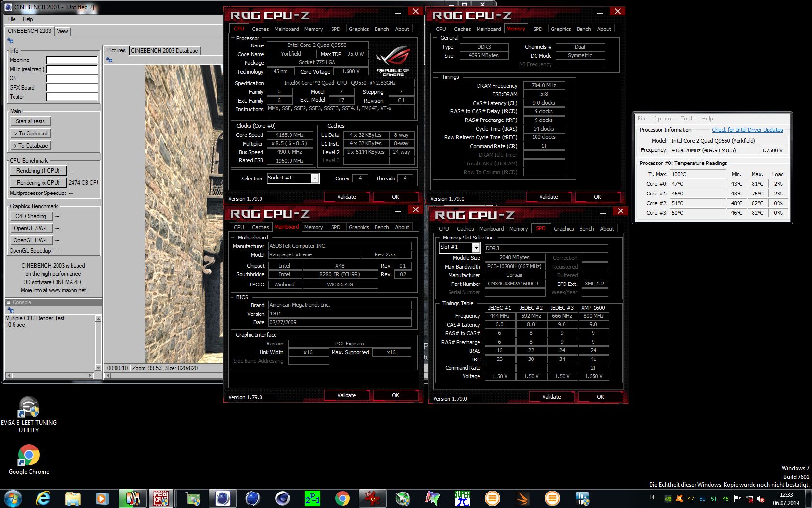
Task: Click the To Clipboard button
Action: coord(30,134)
